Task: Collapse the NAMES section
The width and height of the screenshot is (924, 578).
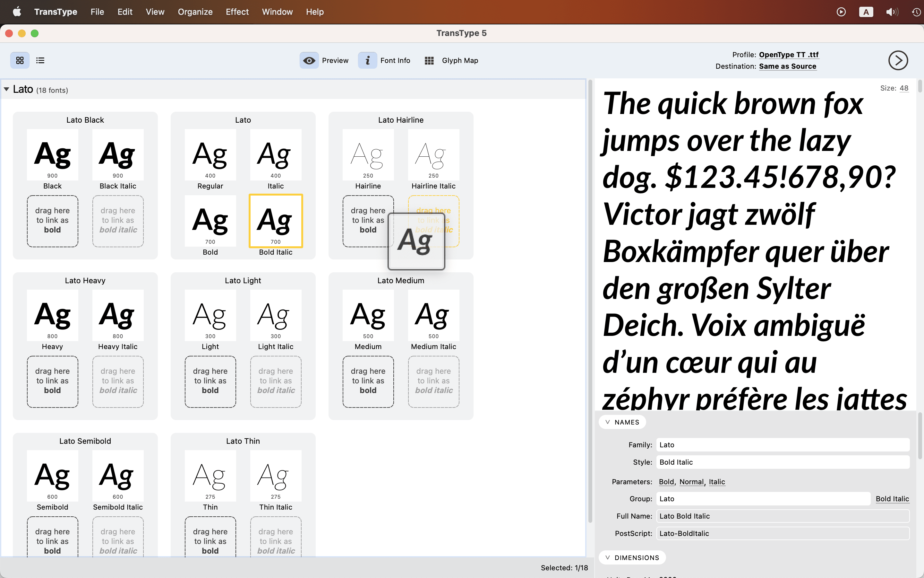Action: tap(622, 422)
